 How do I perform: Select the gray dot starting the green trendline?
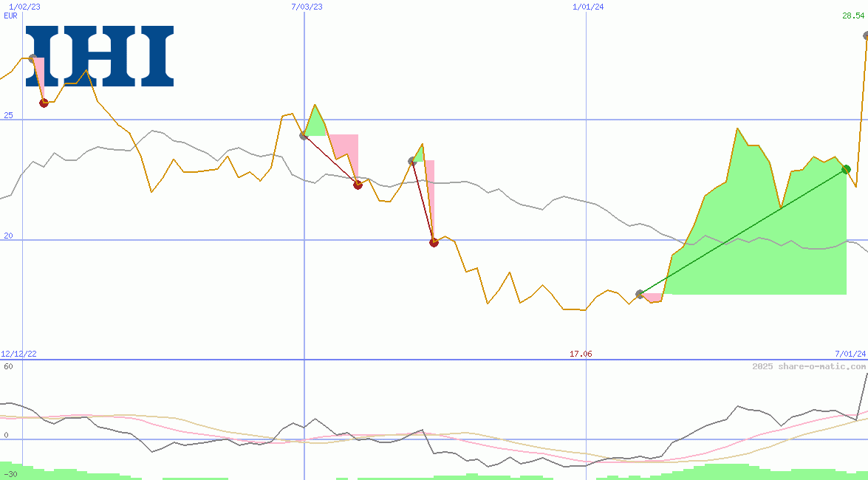pos(639,293)
